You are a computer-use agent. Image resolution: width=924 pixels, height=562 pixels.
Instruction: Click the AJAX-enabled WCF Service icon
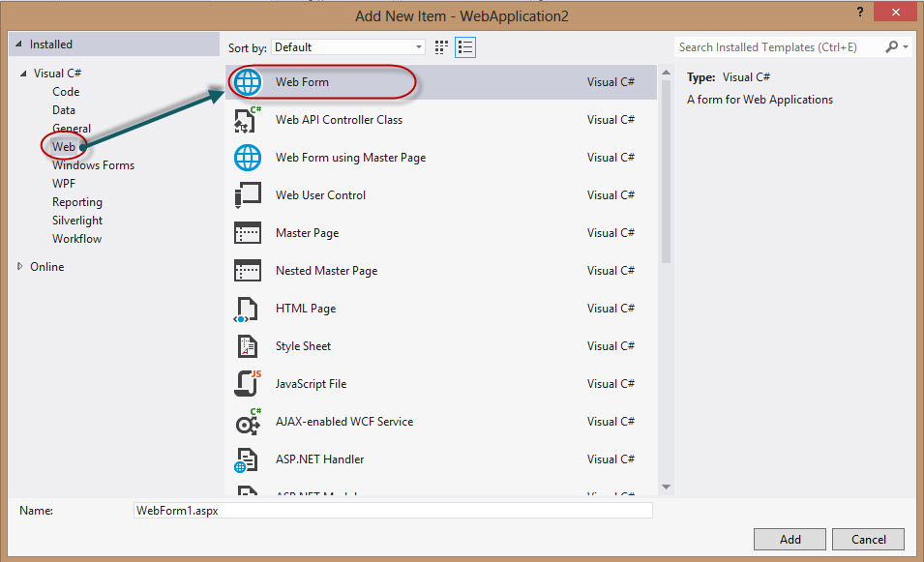pyautogui.click(x=248, y=421)
